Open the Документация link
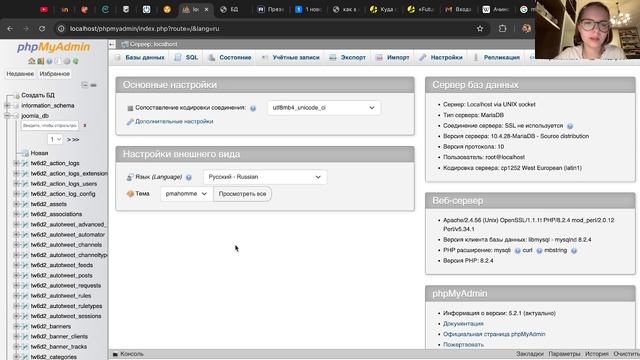The image size is (640, 360). coord(463,324)
